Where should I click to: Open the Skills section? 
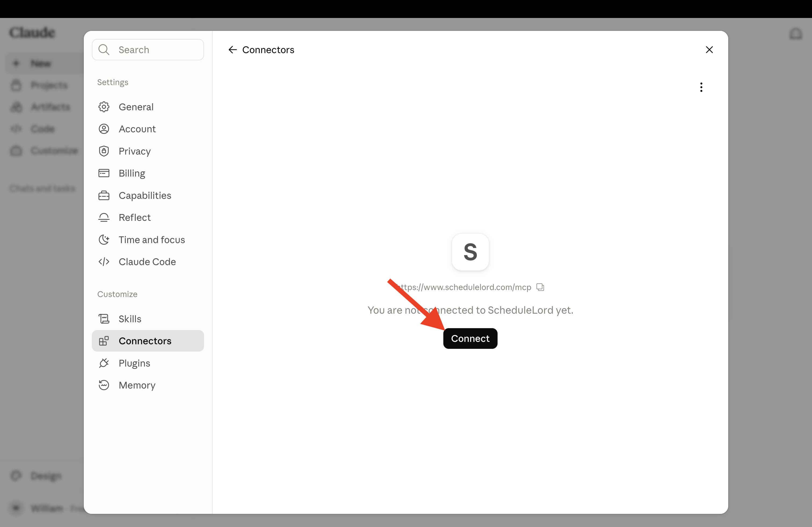pos(148,319)
